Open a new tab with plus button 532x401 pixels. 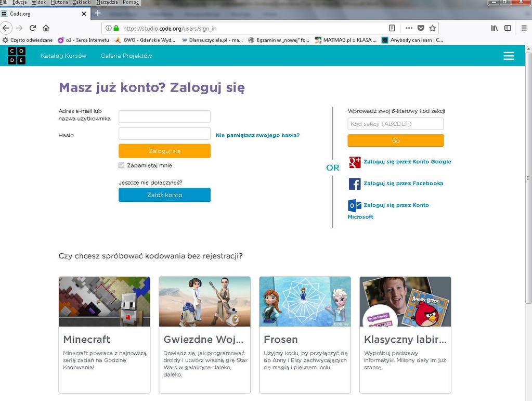98,13
